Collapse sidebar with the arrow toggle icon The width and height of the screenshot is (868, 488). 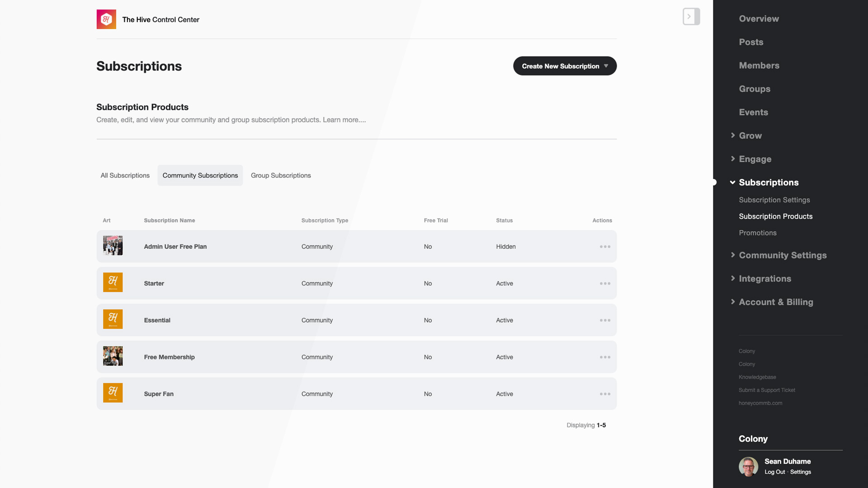coord(691,17)
